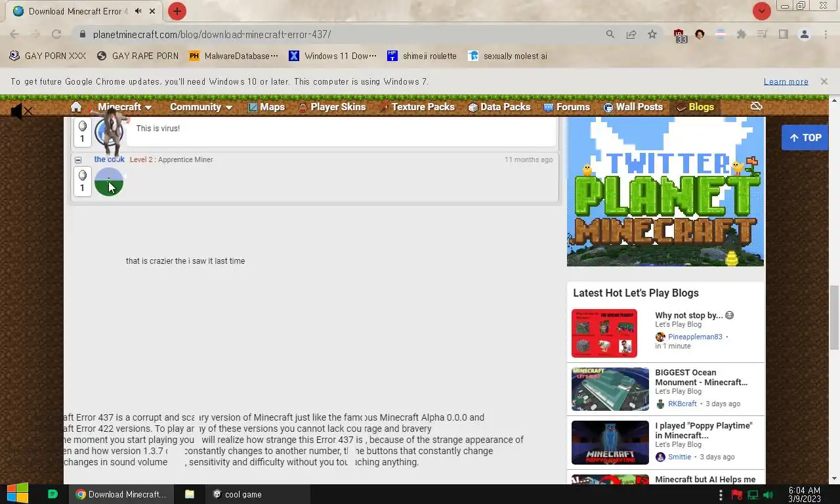
Task: Click the face avatar extension icon
Action: pyautogui.click(x=700, y=34)
